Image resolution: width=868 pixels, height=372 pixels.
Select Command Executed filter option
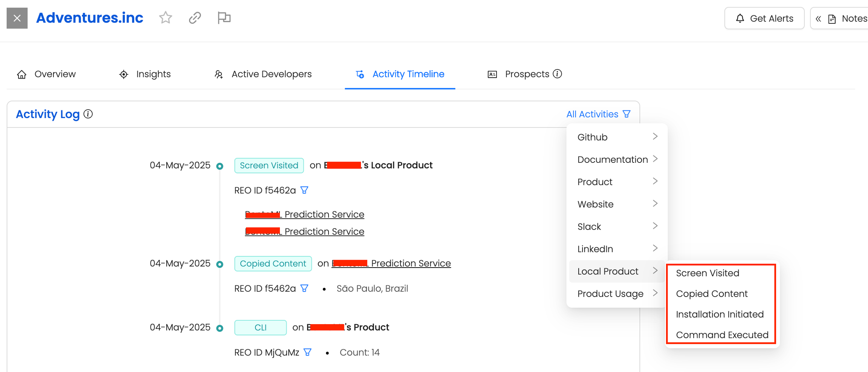coord(721,335)
